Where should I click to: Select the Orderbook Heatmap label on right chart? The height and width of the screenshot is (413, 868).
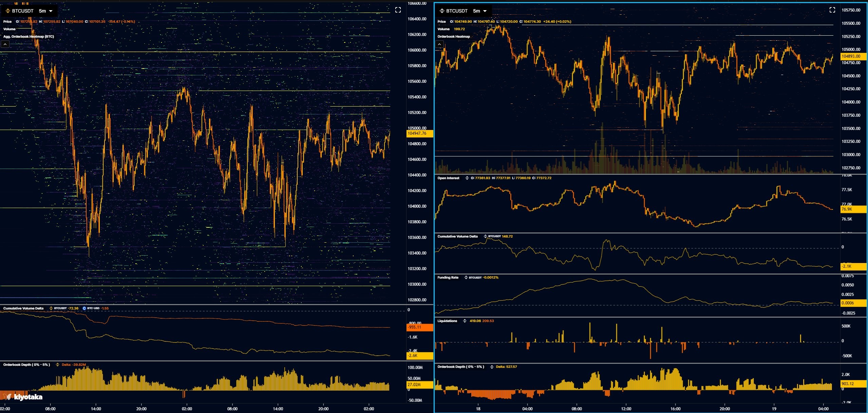point(454,36)
